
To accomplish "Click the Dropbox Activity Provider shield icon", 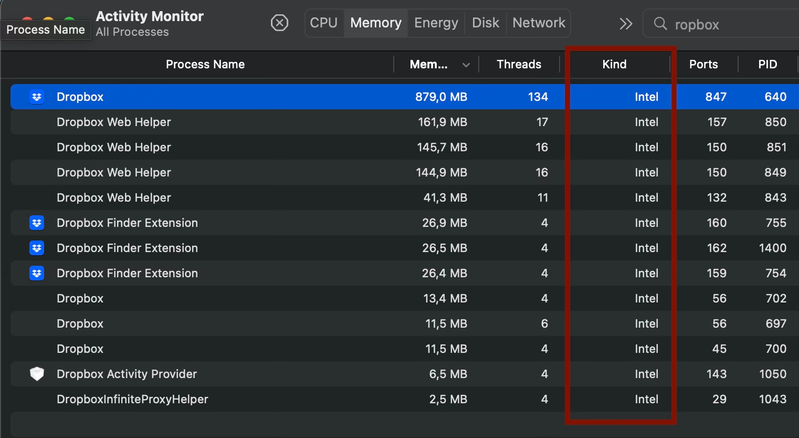I will 37,374.
